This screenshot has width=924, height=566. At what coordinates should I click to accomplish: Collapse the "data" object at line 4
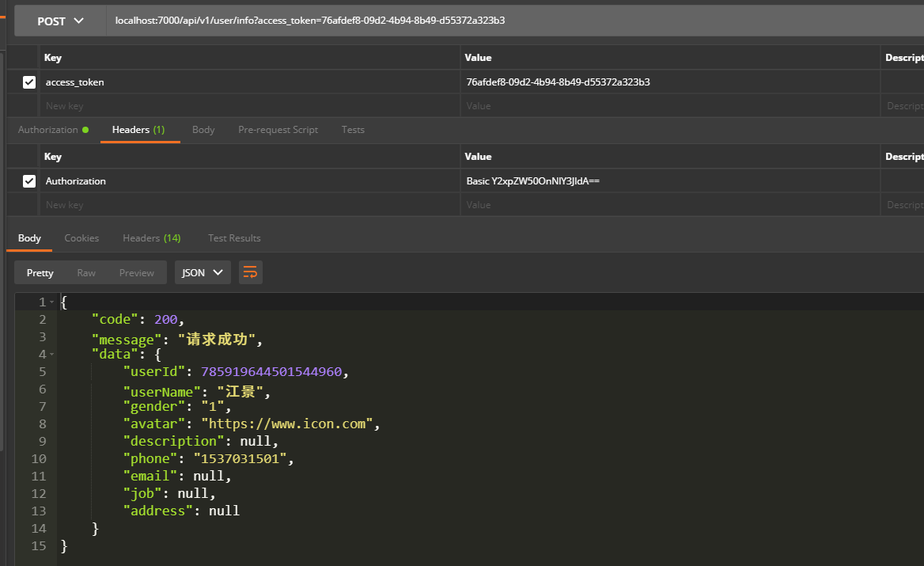coord(51,354)
